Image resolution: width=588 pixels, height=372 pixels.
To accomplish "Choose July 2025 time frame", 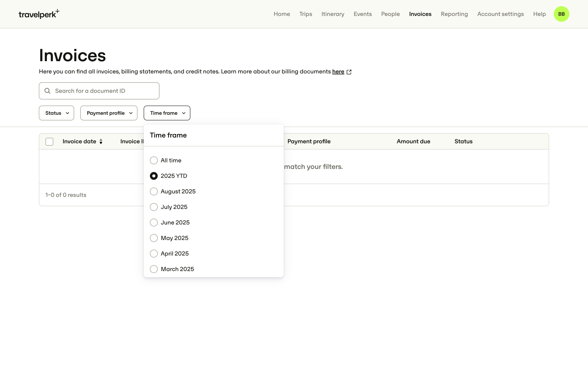I will (x=154, y=207).
